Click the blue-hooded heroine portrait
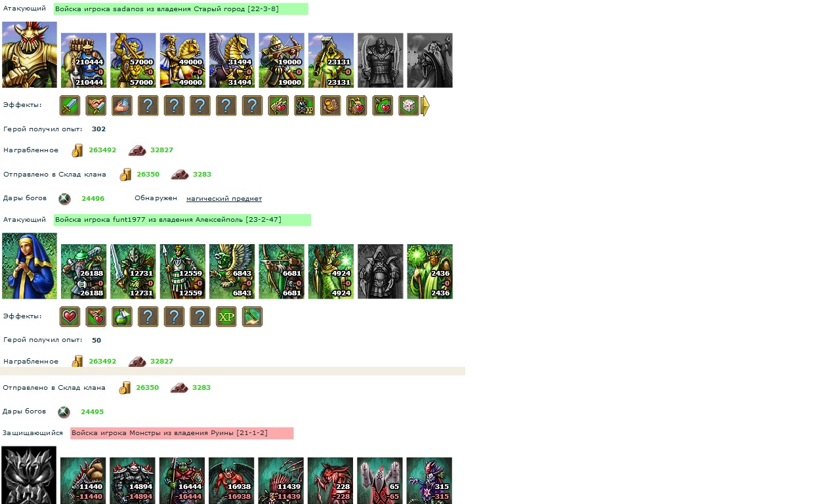The image size is (840, 504). tap(30, 266)
